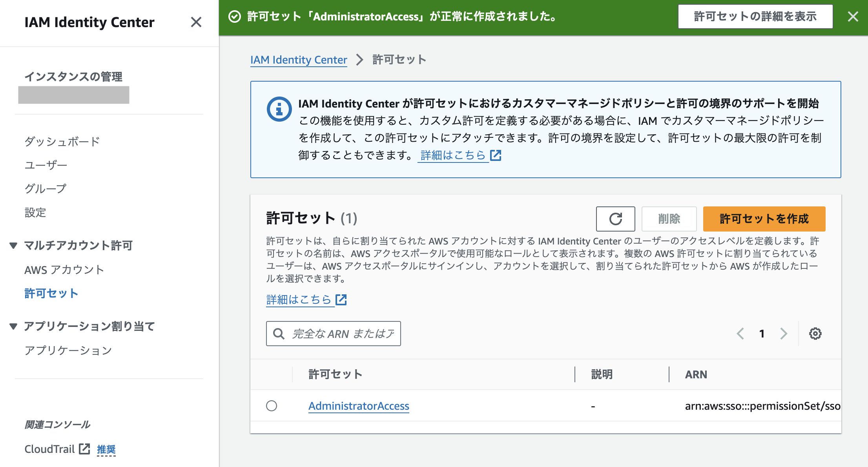The height and width of the screenshot is (467, 868).
Task: Go to previous page arrow
Action: click(x=740, y=334)
